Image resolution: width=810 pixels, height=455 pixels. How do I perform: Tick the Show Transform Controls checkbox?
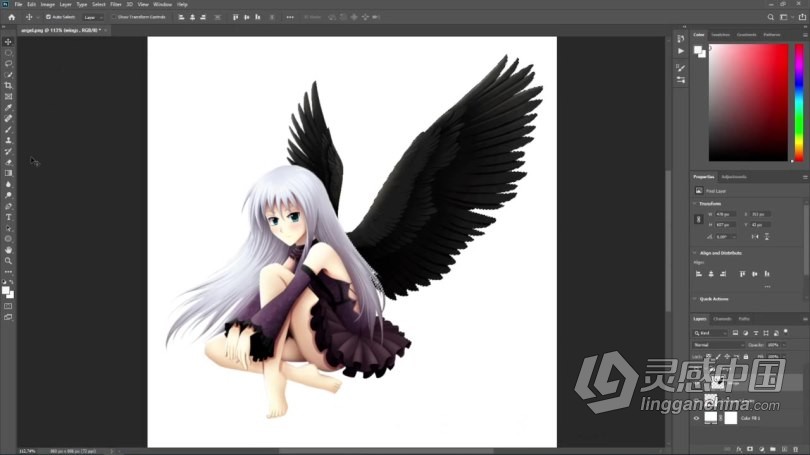(x=114, y=17)
